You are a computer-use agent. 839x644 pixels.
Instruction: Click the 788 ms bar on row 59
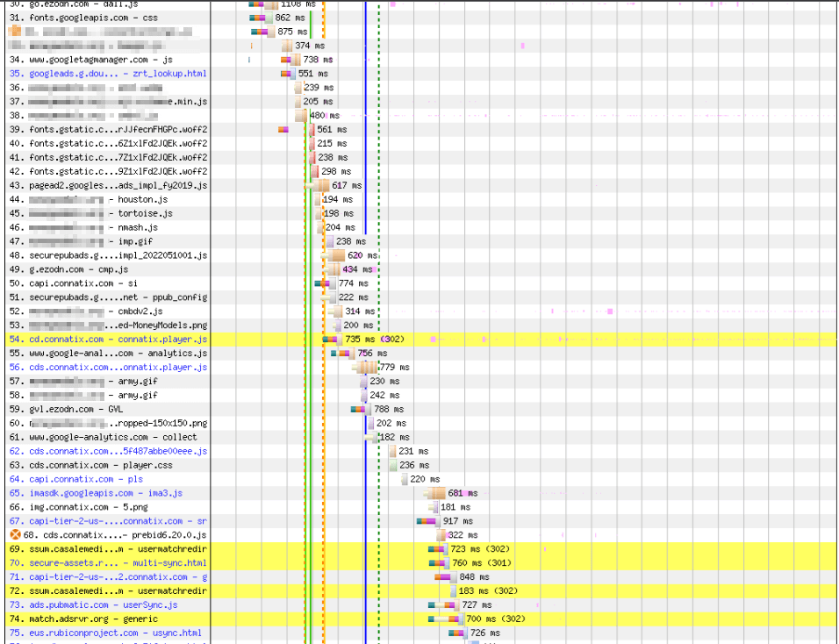[x=362, y=409]
